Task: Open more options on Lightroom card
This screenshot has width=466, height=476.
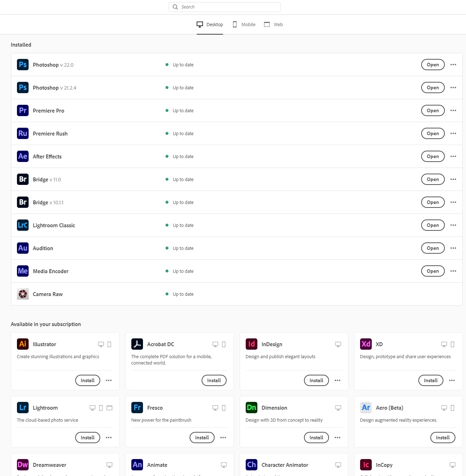Action: [x=109, y=438]
